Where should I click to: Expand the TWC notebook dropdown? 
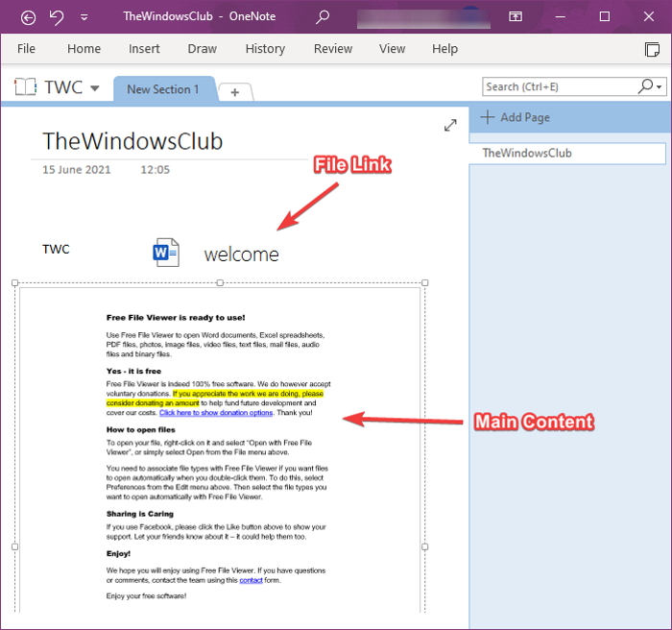(x=95, y=88)
